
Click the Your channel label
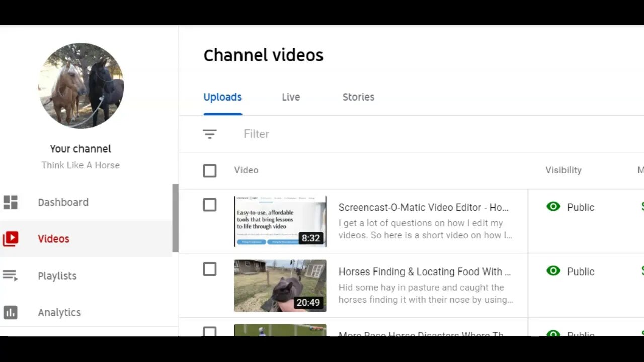coord(80,149)
